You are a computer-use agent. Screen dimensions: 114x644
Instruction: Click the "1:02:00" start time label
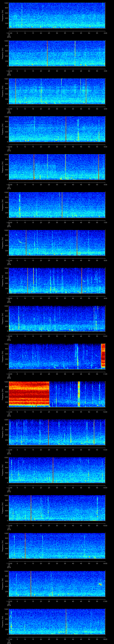(9, 71)
